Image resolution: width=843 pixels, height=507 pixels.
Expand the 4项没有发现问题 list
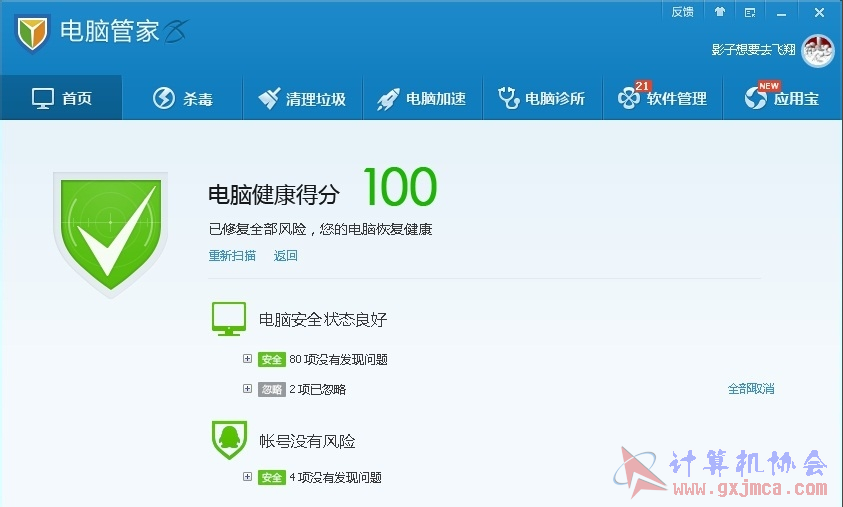pos(247,476)
